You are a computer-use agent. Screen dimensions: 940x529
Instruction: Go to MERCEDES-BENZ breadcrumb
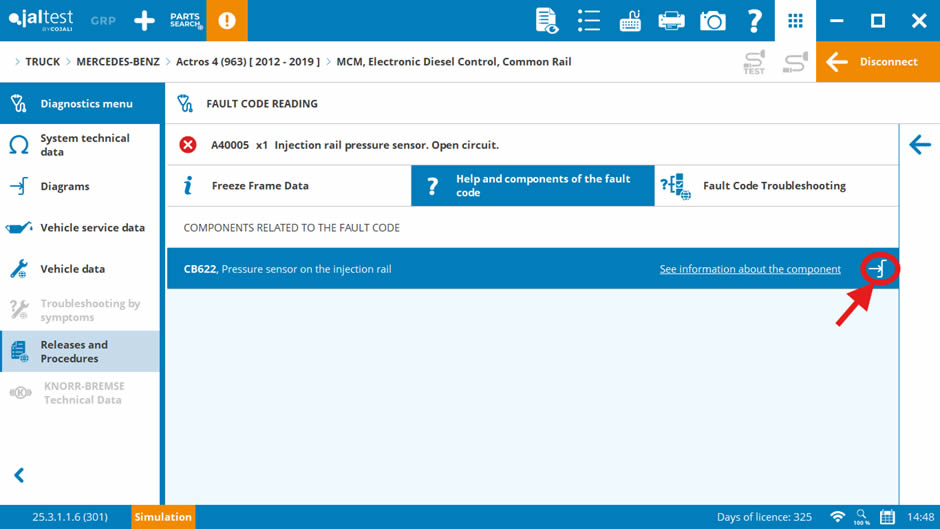coord(118,62)
